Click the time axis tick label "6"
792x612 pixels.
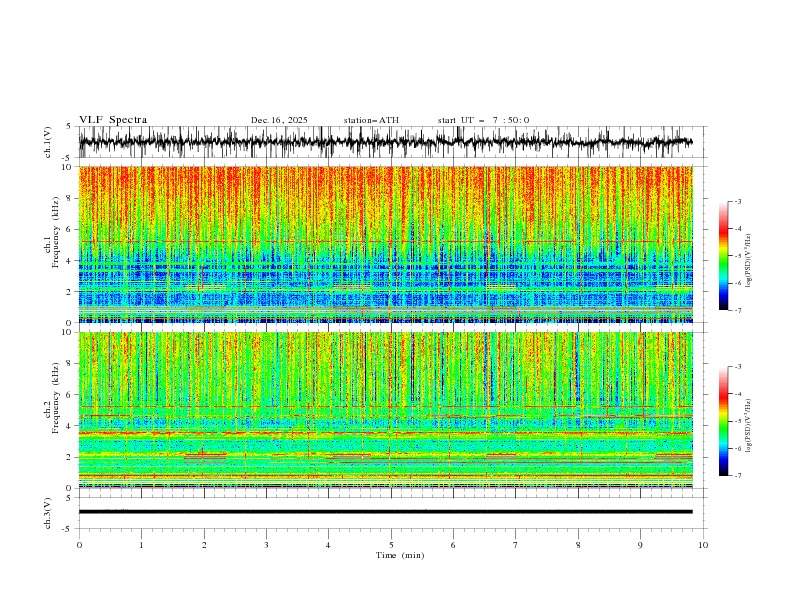(453, 545)
